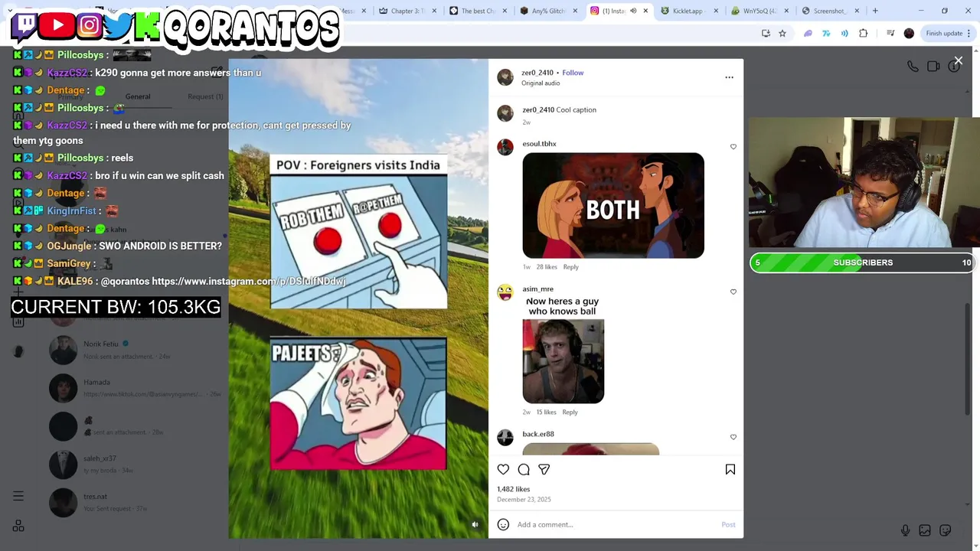980x551 pixels.
Task: Click the purple extension icon in toolbar
Action: point(808,33)
